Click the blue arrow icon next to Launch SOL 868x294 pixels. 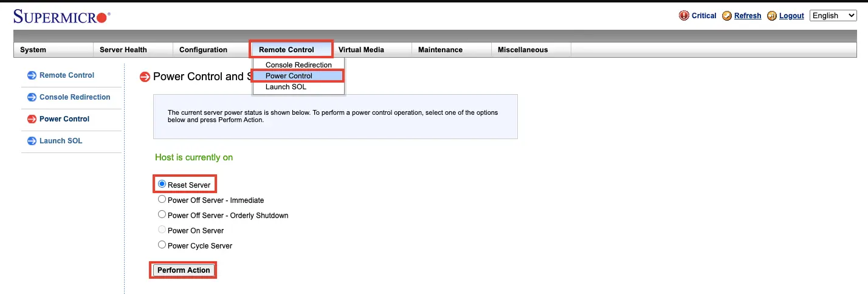point(32,141)
